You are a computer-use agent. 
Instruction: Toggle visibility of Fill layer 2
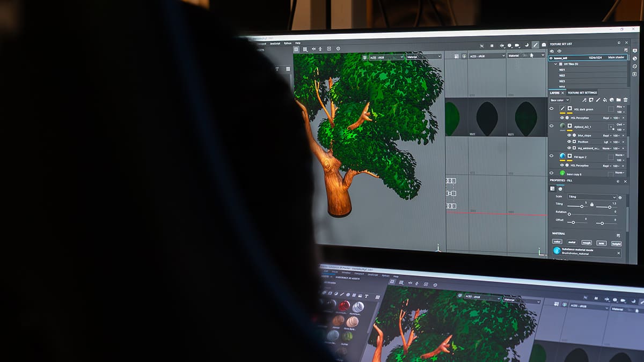[x=552, y=156]
